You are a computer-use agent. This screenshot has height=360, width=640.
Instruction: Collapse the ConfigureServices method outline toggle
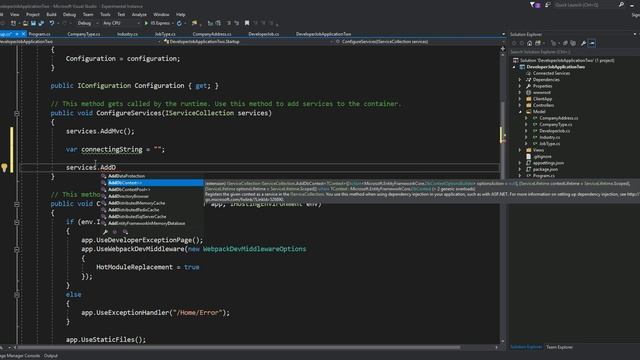17,113
